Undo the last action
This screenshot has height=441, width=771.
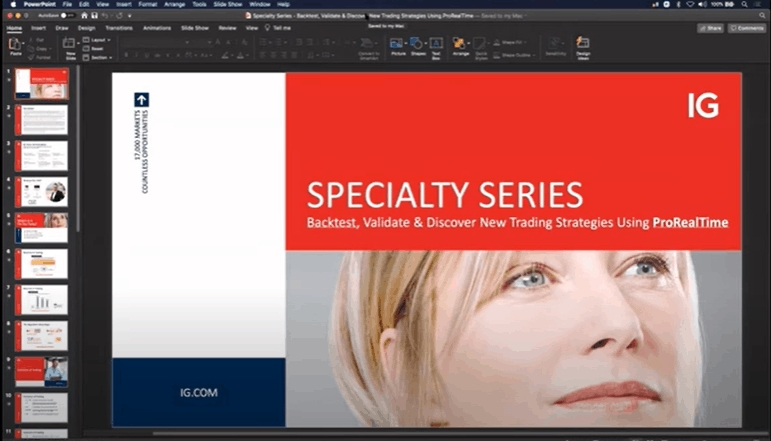point(104,16)
